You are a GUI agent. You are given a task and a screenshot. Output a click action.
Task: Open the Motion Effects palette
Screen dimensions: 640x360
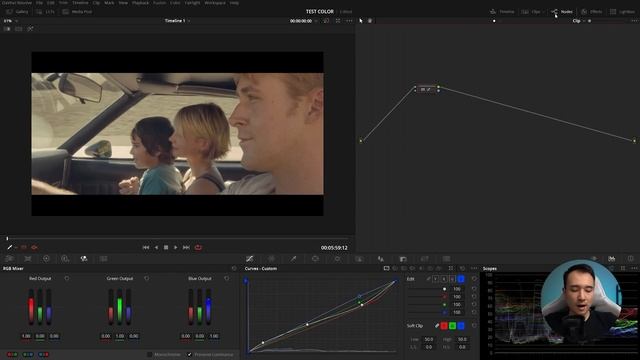(104, 259)
